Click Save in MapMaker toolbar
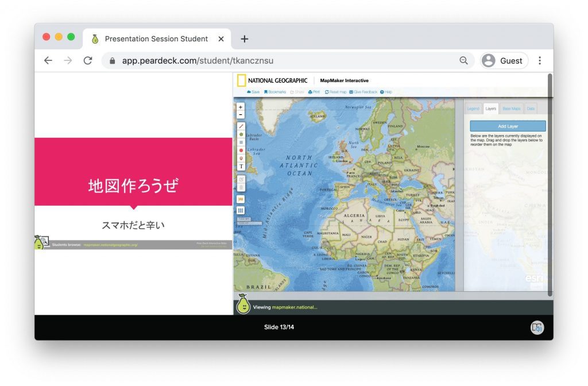Screen dimensions: 588x386 point(253,92)
